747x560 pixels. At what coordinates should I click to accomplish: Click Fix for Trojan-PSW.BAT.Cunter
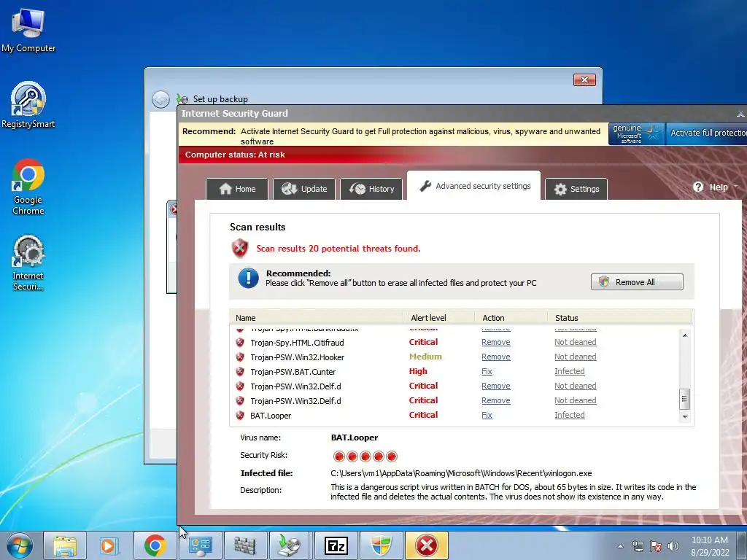click(x=487, y=371)
